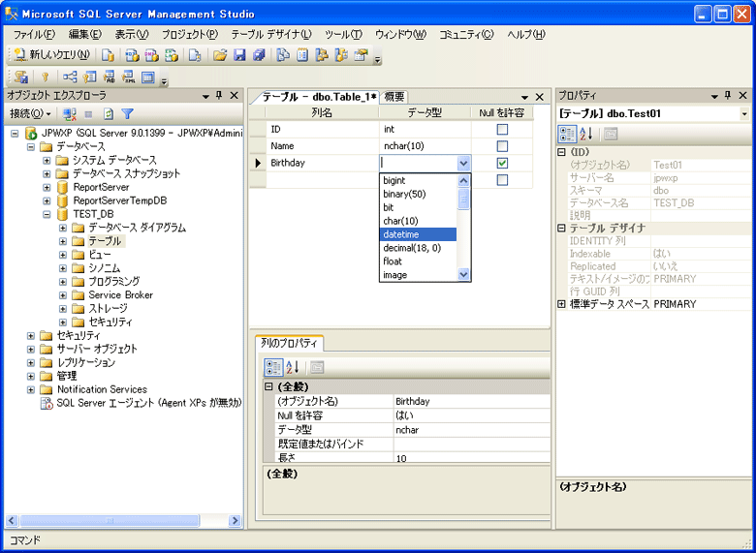Open the Template Explorer icon
This screenshot has height=553, width=756.
[x=341, y=56]
